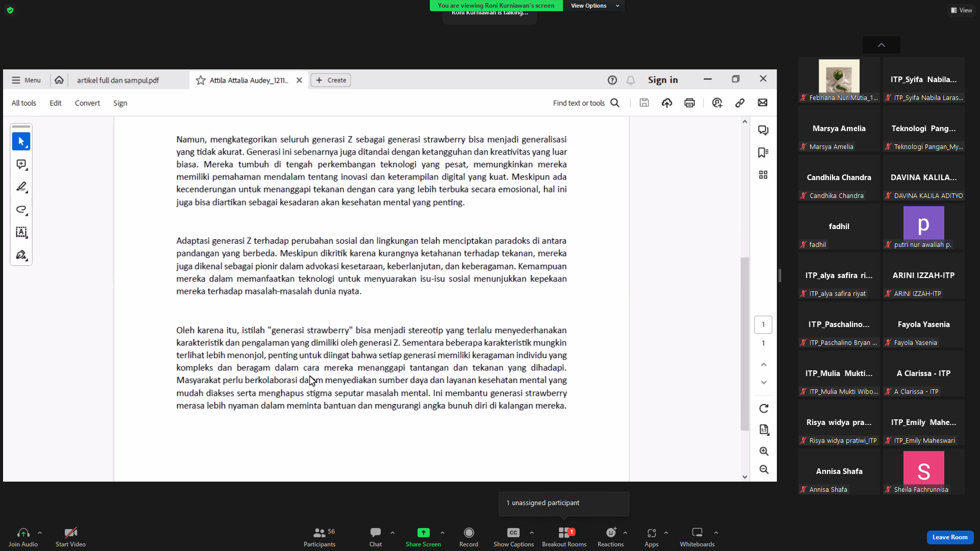
Task: Open the View layout button top right
Action: click(x=961, y=10)
